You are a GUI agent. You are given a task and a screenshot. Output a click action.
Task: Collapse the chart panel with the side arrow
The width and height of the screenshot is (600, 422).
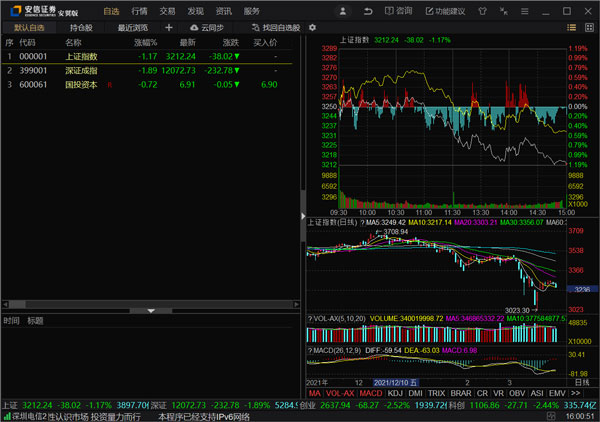tap(303, 216)
